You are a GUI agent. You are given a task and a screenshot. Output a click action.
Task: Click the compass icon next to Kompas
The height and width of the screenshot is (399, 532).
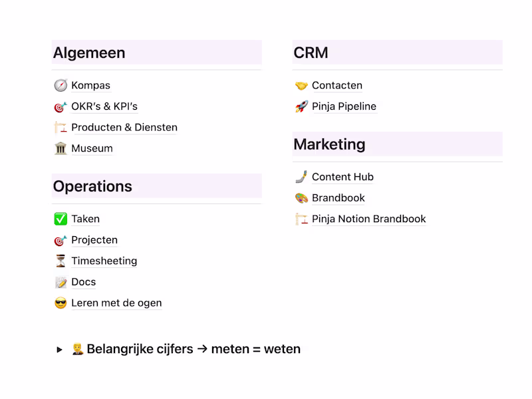point(60,85)
